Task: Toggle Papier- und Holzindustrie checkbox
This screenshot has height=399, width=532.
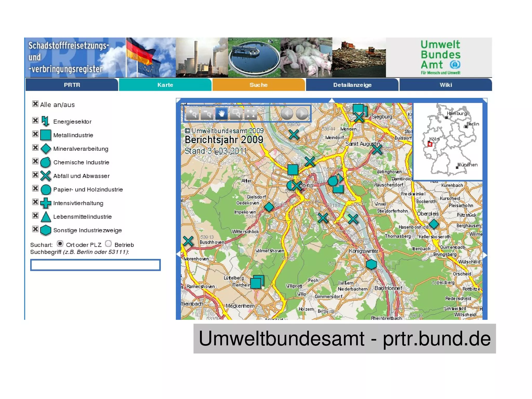Action: pyautogui.click(x=35, y=188)
